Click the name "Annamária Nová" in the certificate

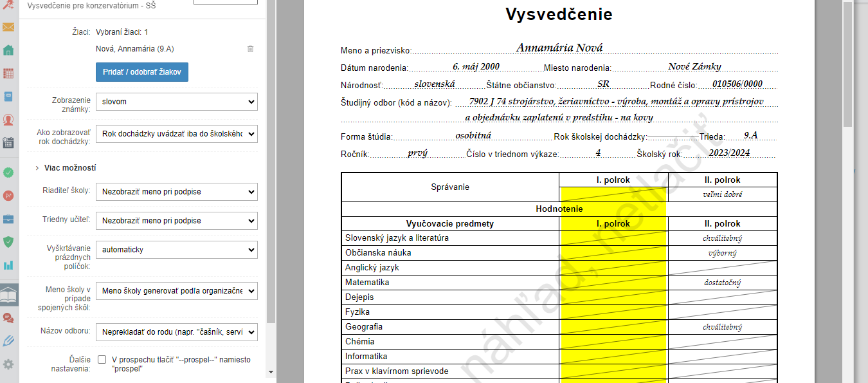[559, 48]
